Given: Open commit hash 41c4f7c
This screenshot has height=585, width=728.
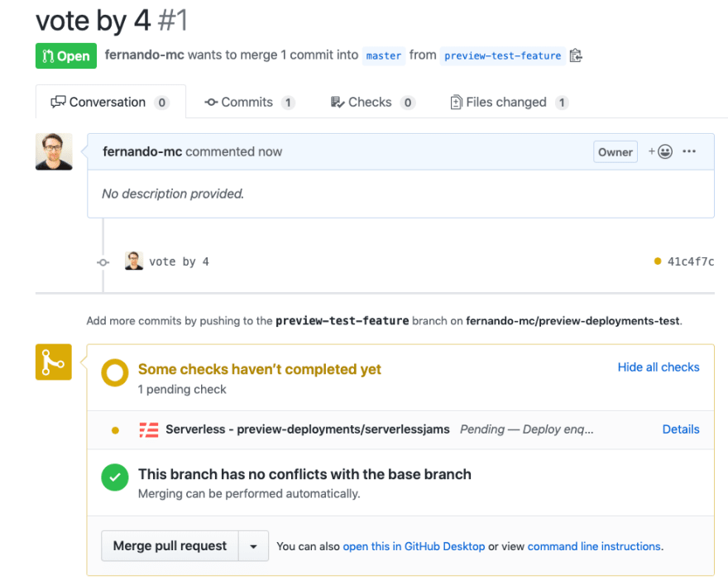Looking at the screenshot, I should [691, 261].
